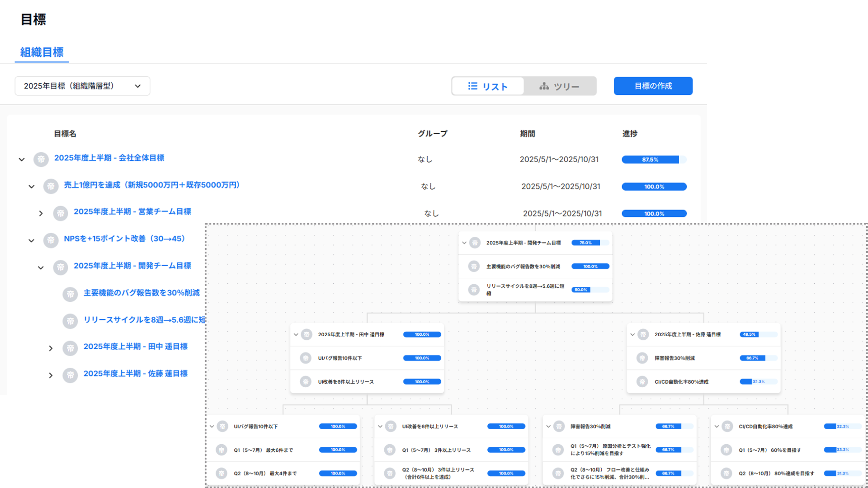
Task: Open the 2025年目標（組織階層型） dropdown
Action: point(82,86)
